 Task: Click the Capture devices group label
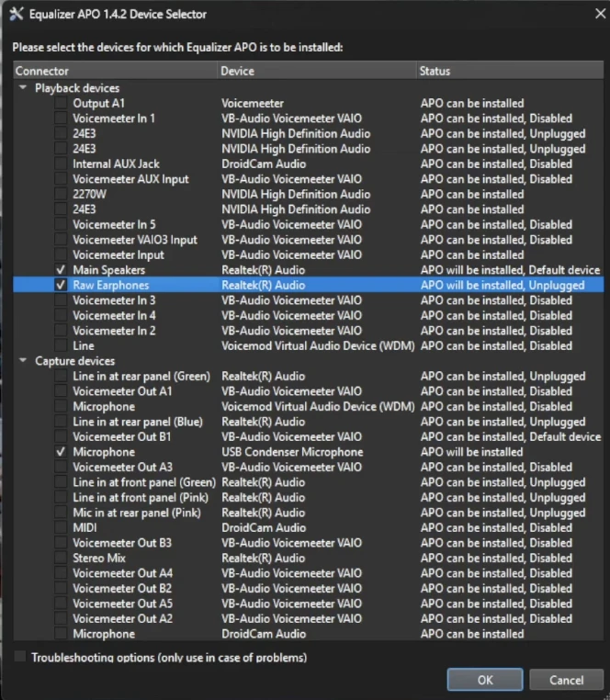click(x=75, y=361)
